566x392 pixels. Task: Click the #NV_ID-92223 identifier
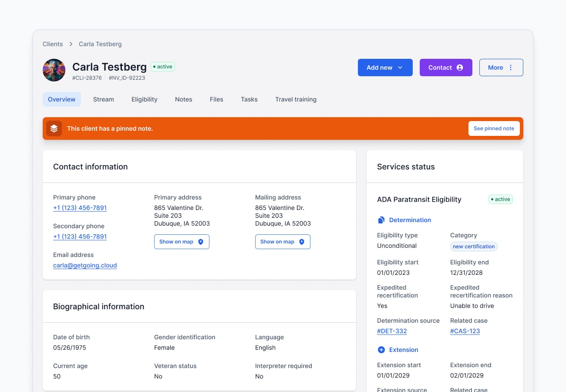[x=127, y=78]
